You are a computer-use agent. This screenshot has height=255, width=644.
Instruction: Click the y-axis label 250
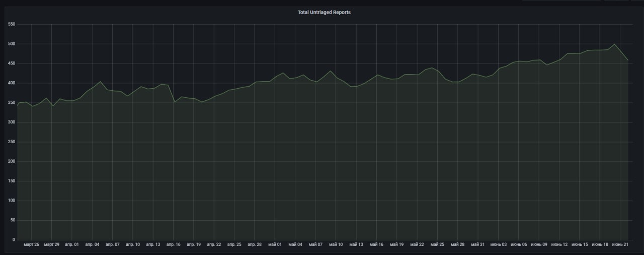click(12, 142)
